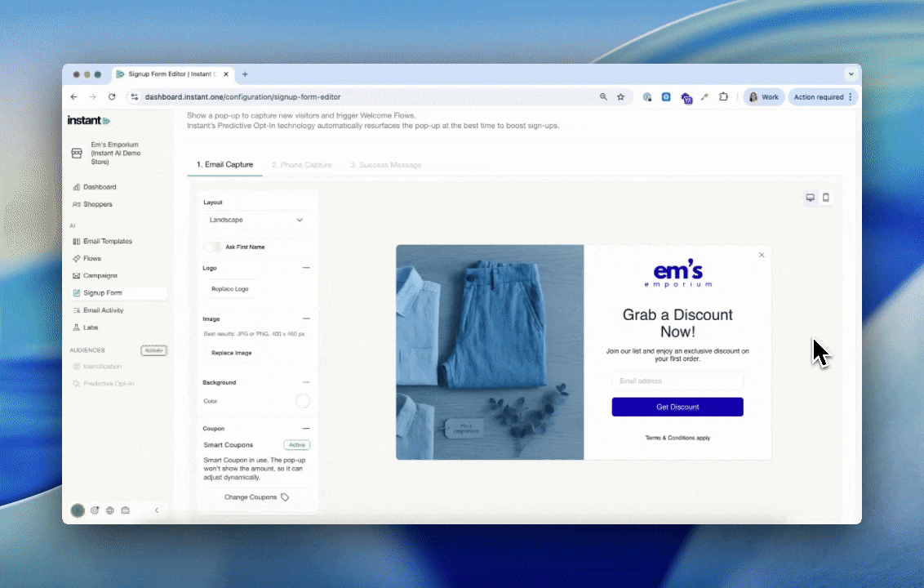924x588 pixels.
Task: Collapse the Image section
Action: (306, 318)
